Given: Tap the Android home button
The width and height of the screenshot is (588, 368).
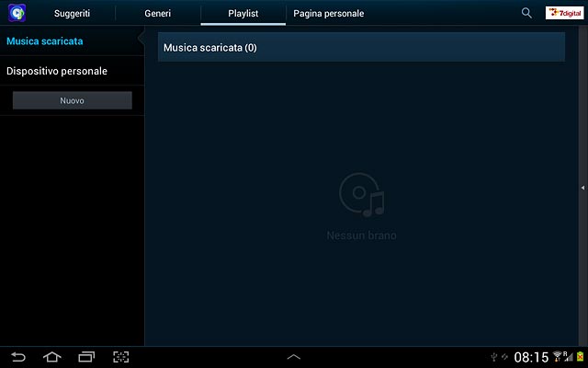Looking at the screenshot, I should [52, 357].
